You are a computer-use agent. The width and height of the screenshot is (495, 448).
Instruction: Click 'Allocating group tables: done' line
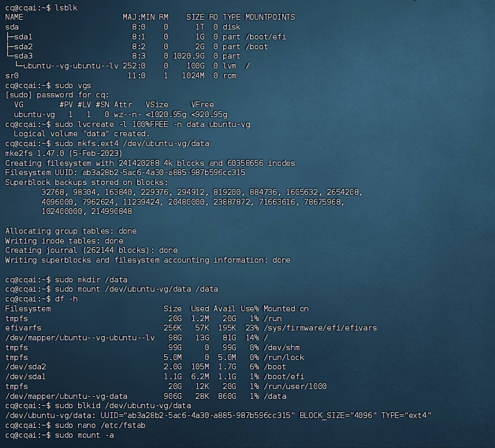(x=71, y=231)
